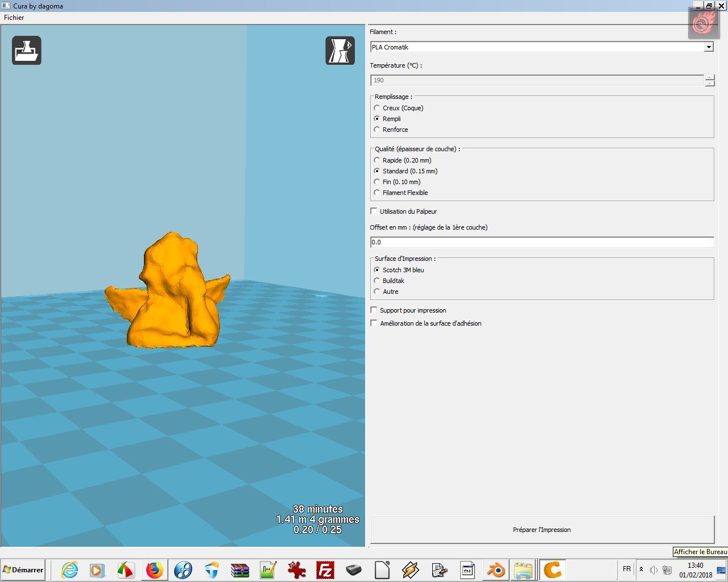The width and height of the screenshot is (728, 582).
Task: Launch Firefox from the taskbar
Action: (154, 570)
